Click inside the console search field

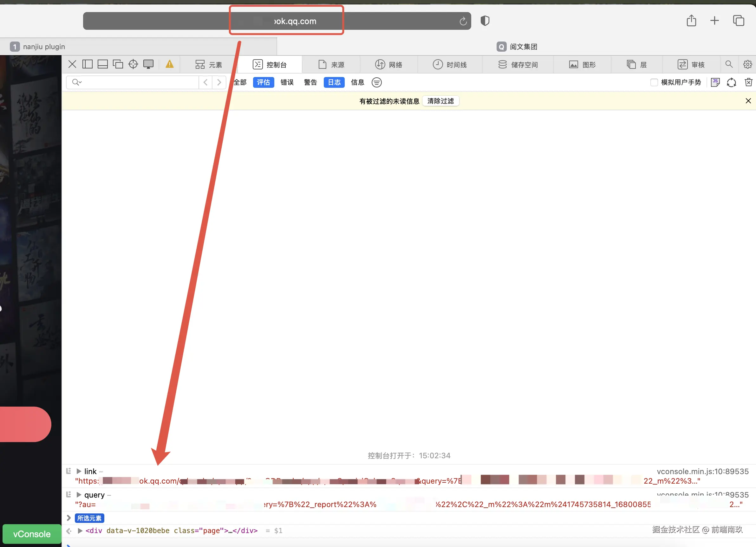tap(133, 82)
